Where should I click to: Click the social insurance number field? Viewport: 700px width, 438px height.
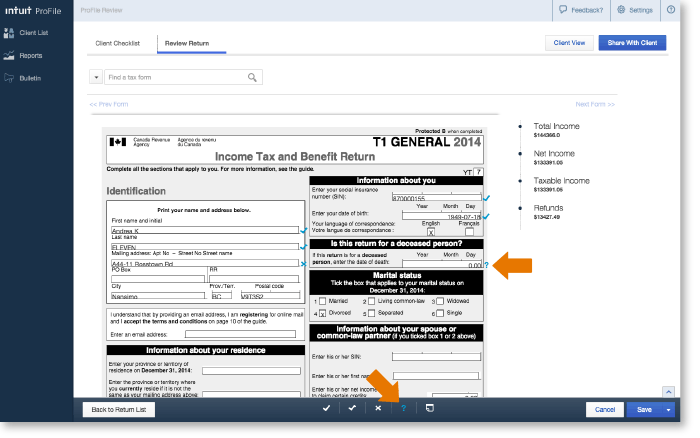tap(437, 197)
